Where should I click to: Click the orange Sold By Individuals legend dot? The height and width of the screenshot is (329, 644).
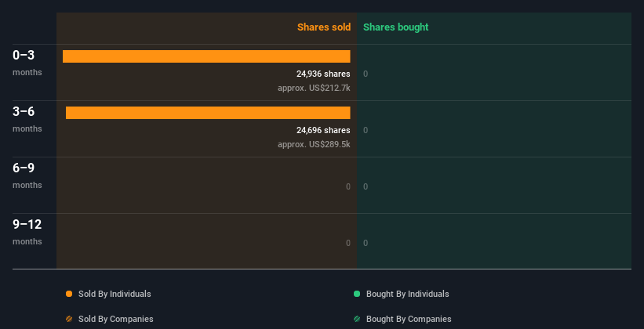click(x=69, y=294)
